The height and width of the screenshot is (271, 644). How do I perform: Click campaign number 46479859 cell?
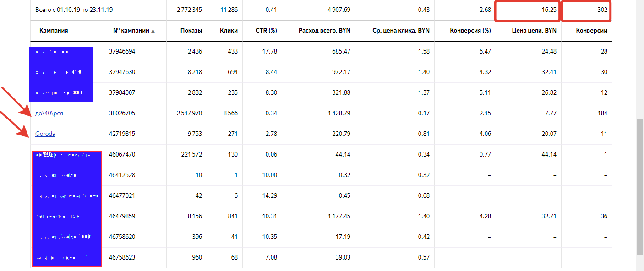coord(122,216)
